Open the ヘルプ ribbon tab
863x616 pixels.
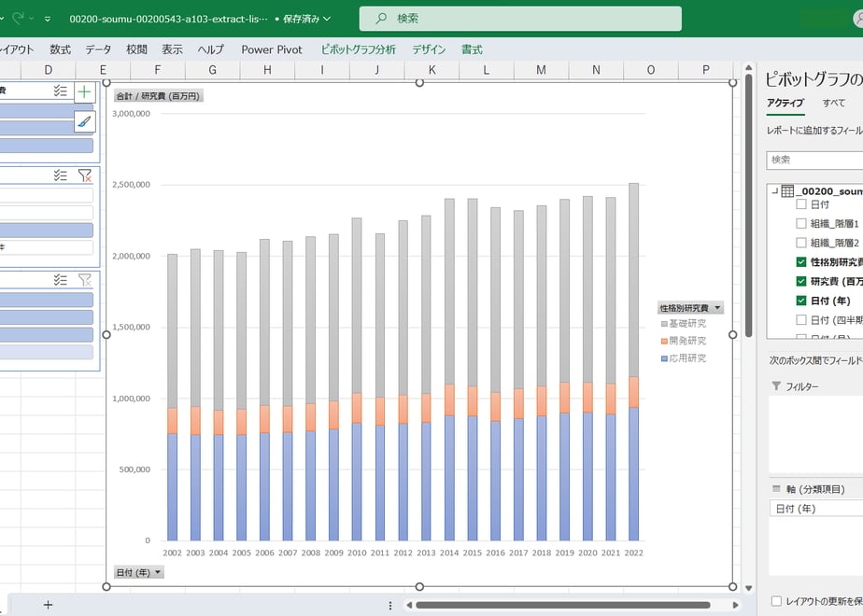(211, 49)
